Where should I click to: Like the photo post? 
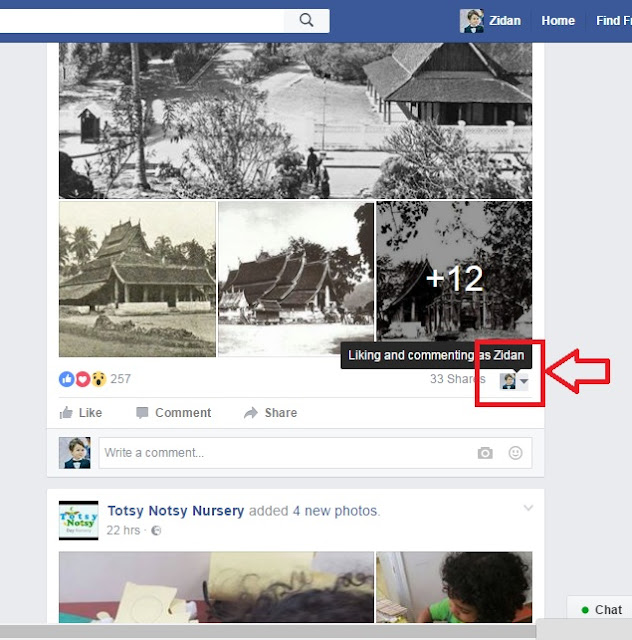coord(81,413)
